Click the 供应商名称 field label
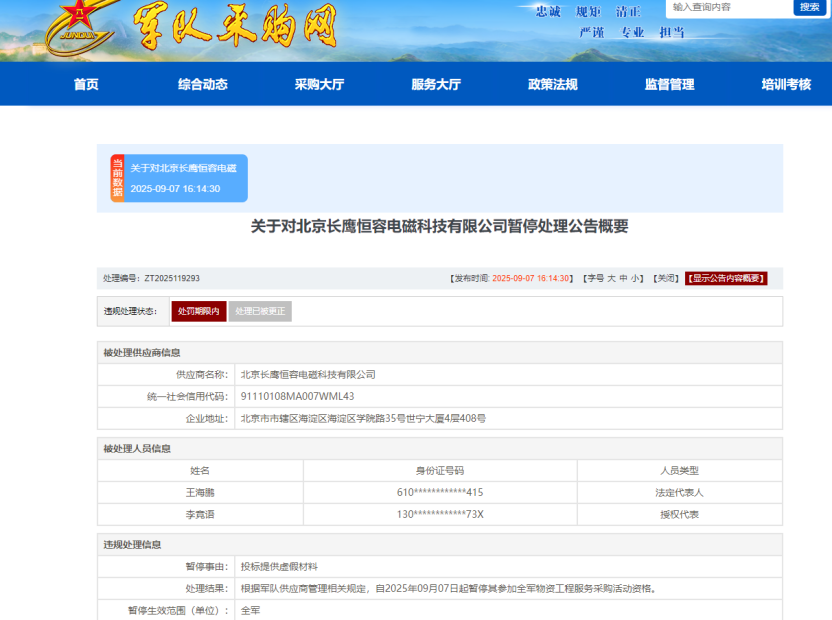This screenshot has height=620, width=832. (202, 375)
